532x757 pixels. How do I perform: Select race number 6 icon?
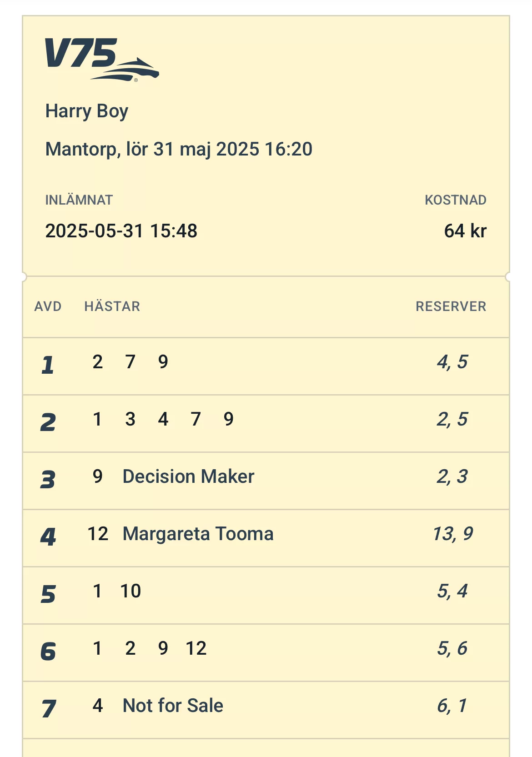(x=48, y=652)
